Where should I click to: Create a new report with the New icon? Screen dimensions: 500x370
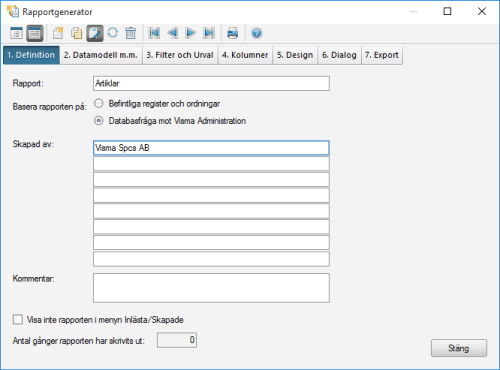[x=58, y=33]
